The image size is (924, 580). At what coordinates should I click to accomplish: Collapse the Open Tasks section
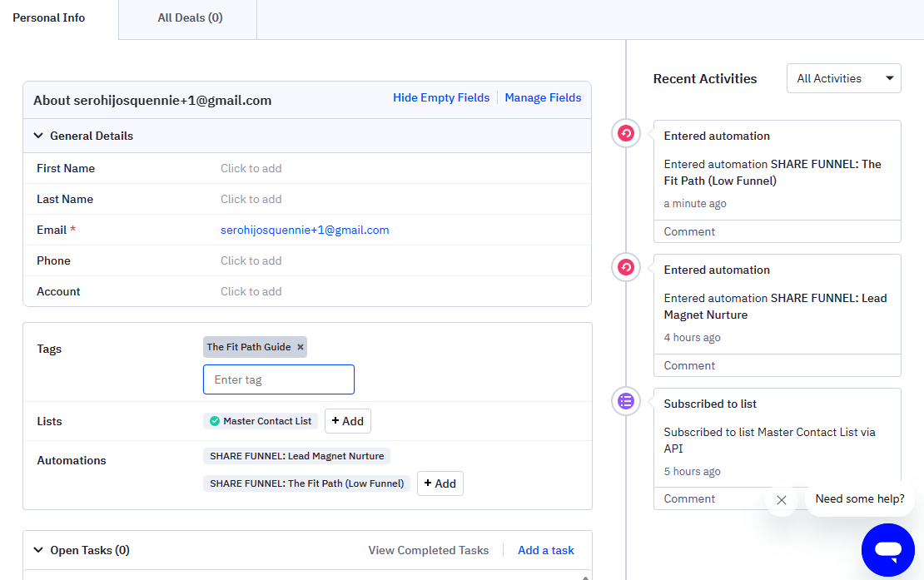pyautogui.click(x=38, y=550)
